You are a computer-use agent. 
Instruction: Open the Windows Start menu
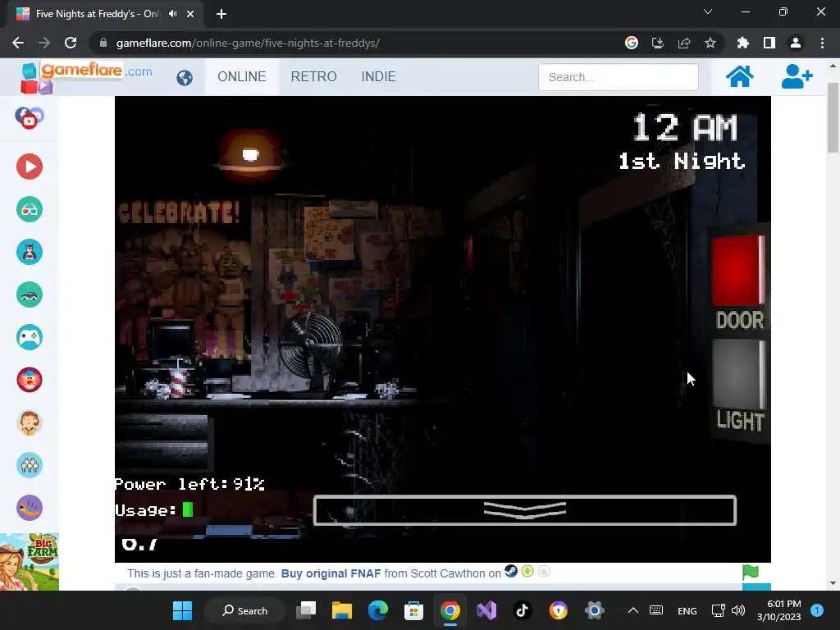tap(182, 610)
